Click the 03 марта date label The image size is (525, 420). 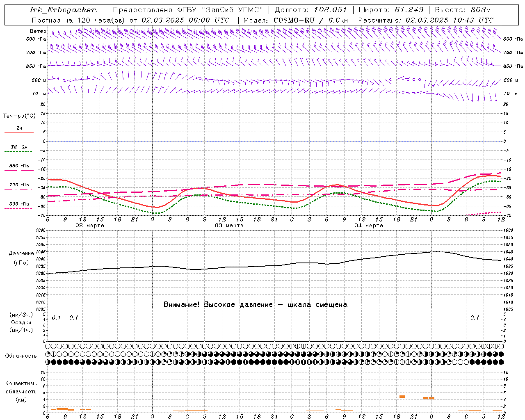coord(230,226)
